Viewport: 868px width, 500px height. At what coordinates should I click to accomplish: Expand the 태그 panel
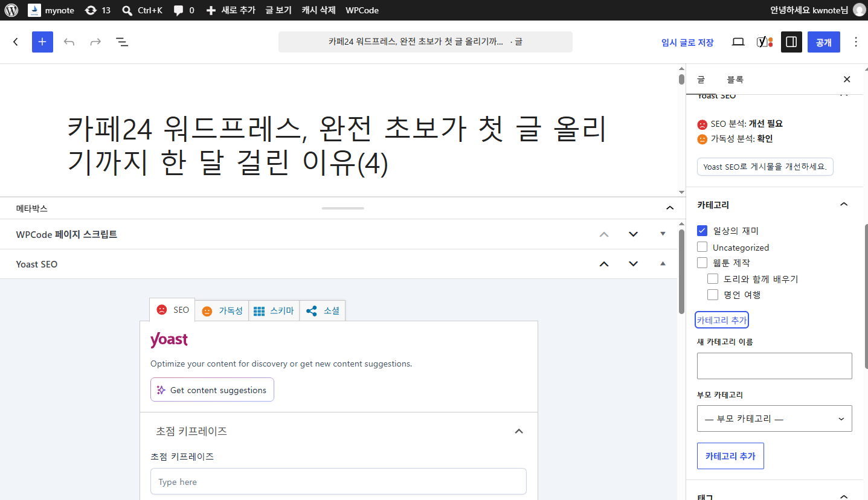844,496
